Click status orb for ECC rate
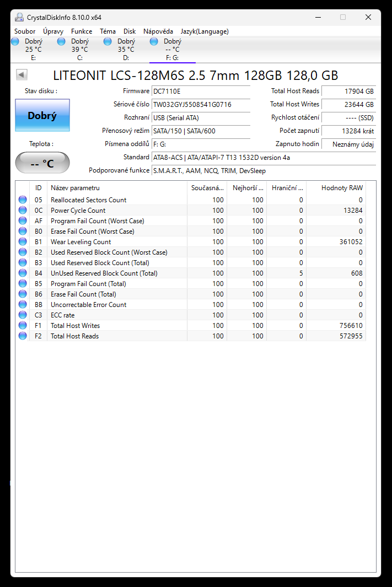This screenshot has height=587, width=392. point(23,315)
